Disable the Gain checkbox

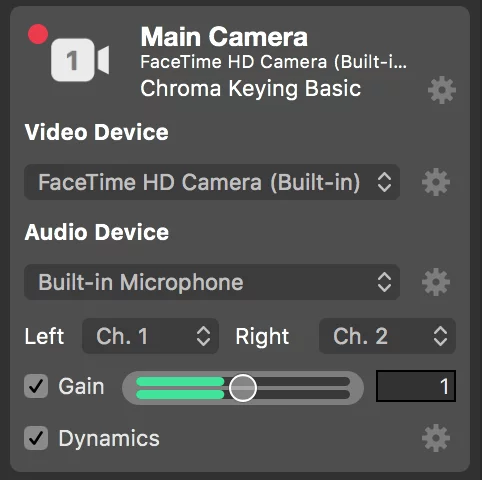[x=36, y=386]
